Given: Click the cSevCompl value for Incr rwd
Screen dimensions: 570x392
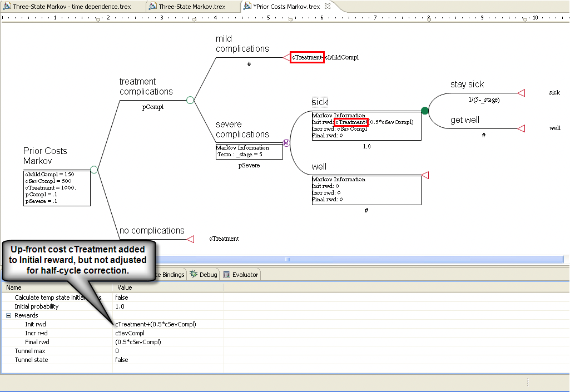Looking at the screenshot, I should 128,333.
